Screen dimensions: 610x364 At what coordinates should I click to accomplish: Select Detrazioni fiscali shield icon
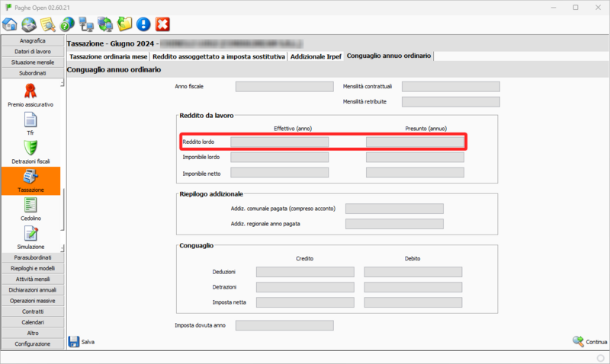(x=30, y=152)
